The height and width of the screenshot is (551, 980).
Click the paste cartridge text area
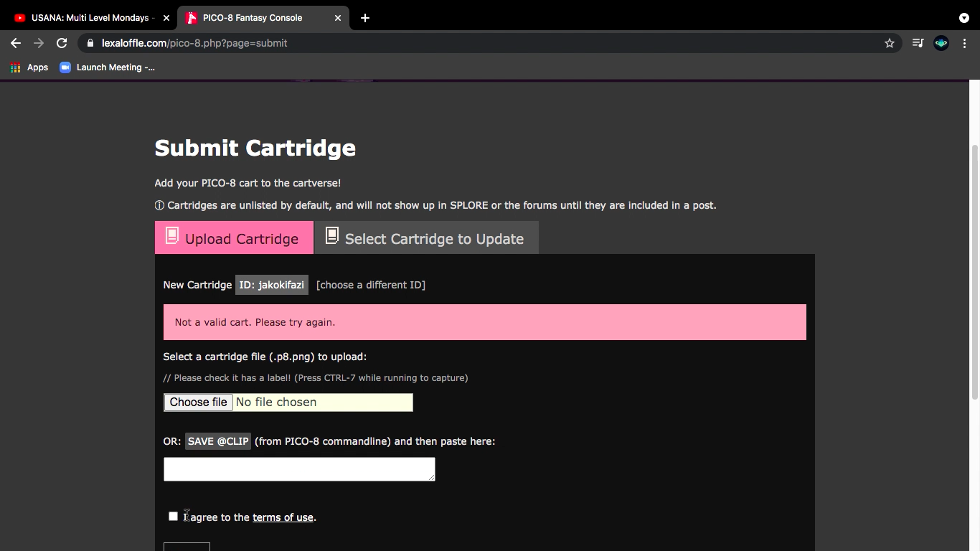click(299, 469)
